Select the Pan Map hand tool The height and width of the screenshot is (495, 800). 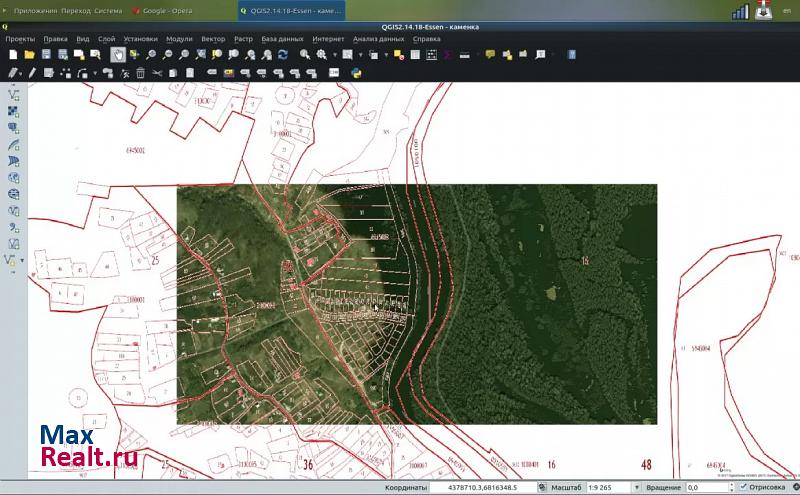(117, 54)
